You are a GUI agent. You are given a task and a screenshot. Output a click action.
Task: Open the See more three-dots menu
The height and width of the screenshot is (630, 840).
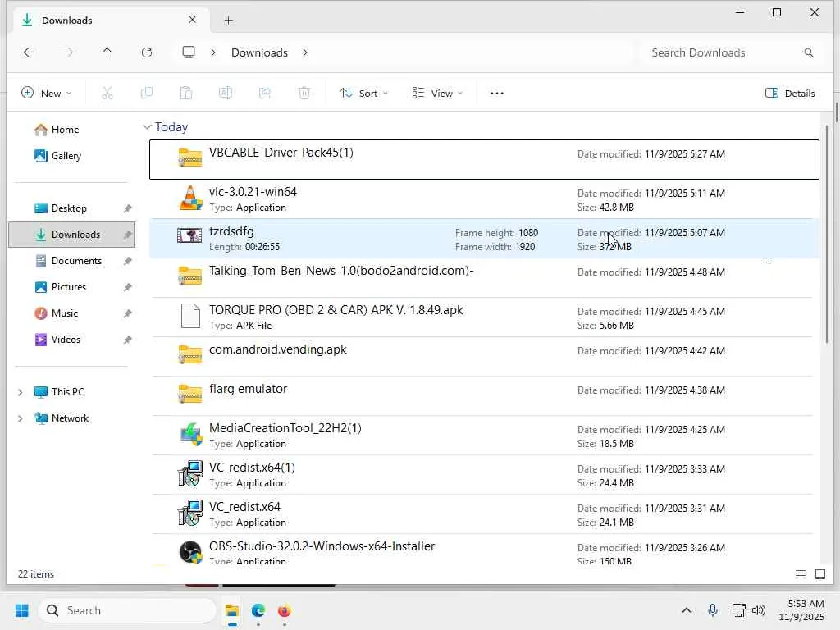[x=496, y=94]
